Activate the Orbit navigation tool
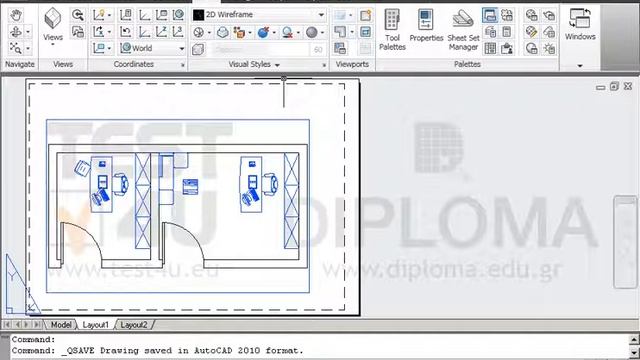640x360 pixels. pos(16,31)
